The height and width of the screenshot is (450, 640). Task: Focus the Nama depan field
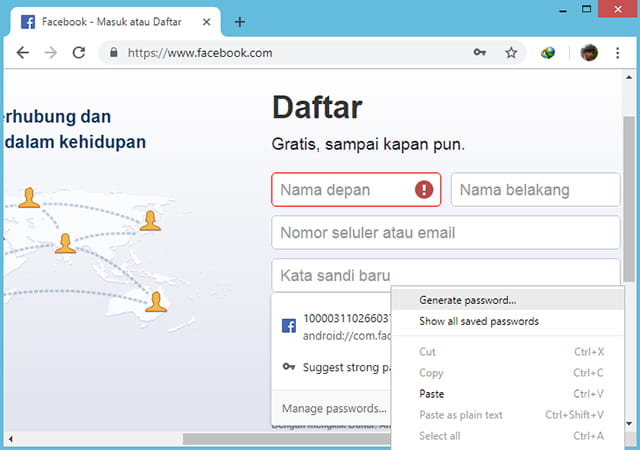pyautogui.click(x=356, y=189)
